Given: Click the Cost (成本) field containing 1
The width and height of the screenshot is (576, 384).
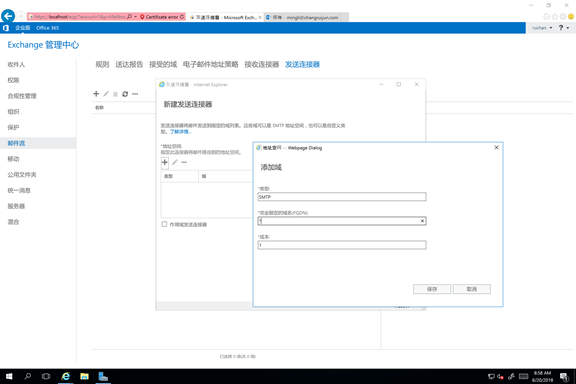Looking at the screenshot, I should [342, 245].
